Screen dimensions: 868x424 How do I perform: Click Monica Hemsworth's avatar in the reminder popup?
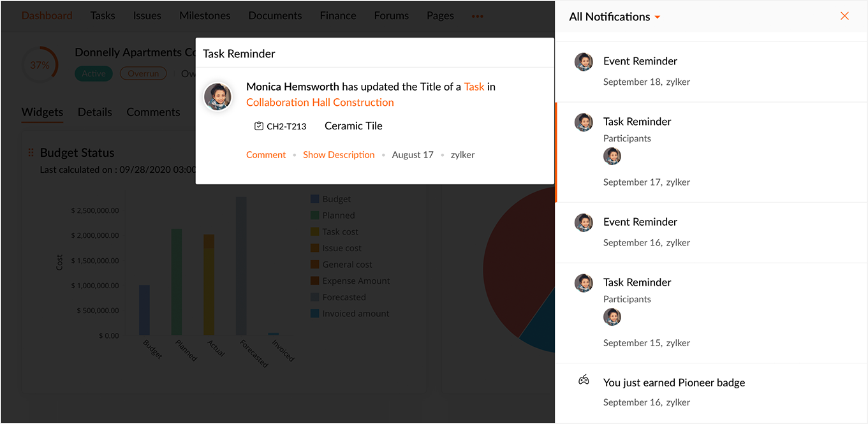[217, 97]
